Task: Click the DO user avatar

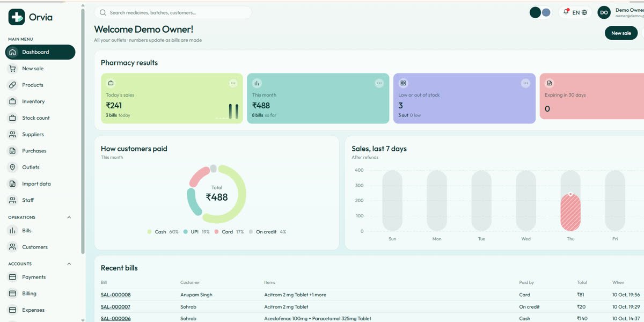Action: [604, 12]
